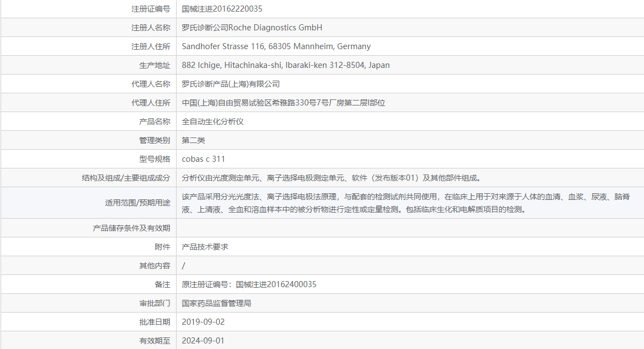Select the label 代理人名称
This screenshot has width=644, height=349.
coord(151,84)
